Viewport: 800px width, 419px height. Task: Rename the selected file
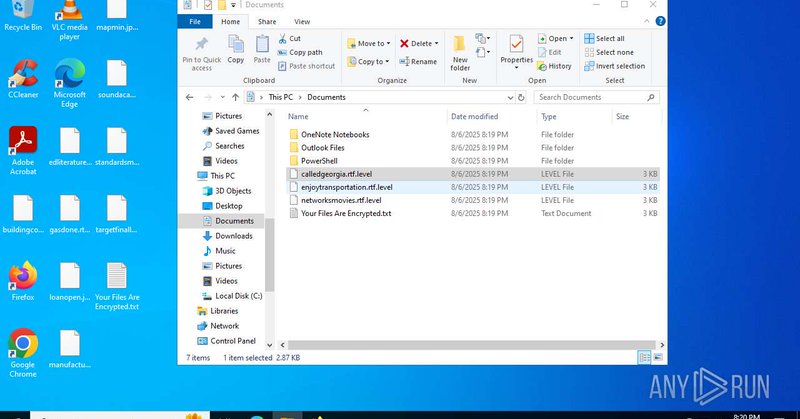click(x=418, y=61)
